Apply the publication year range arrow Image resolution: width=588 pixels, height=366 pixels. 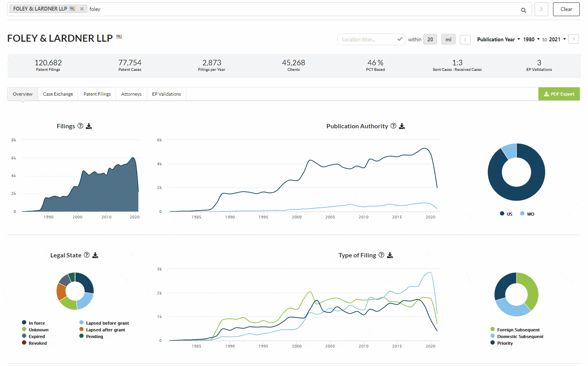[574, 39]
